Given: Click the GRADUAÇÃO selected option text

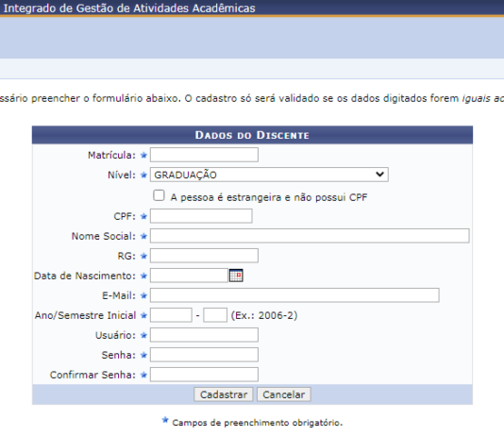Looking at the screenshot, I should coord(186,175).
